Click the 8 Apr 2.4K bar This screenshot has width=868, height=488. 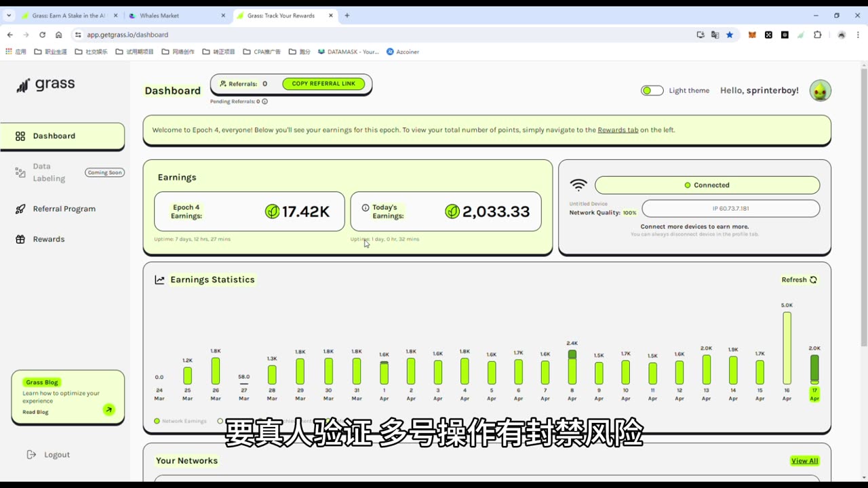[572, 367]
